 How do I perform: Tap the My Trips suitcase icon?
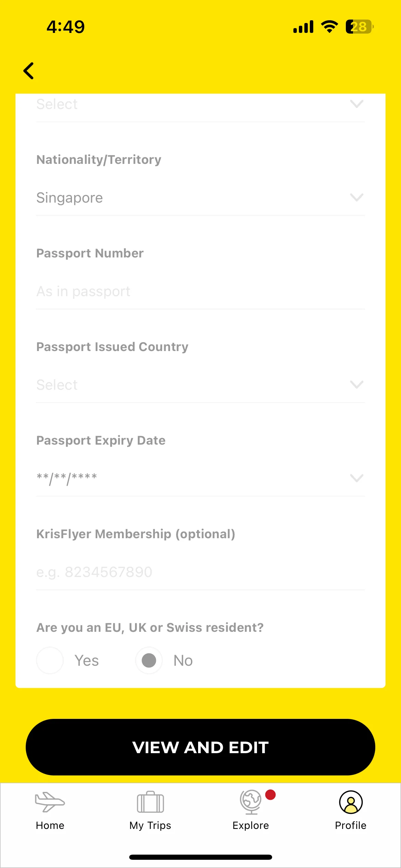pos(150,801)
